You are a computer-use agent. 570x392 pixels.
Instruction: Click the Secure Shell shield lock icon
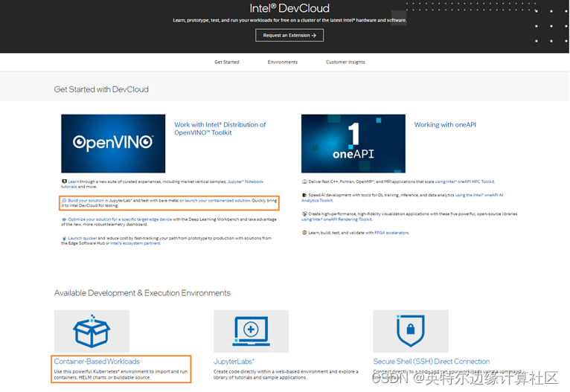411,331
